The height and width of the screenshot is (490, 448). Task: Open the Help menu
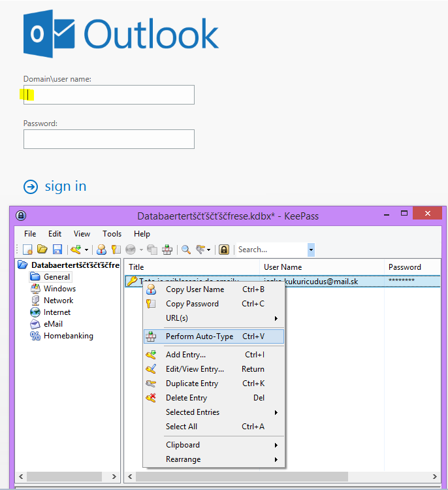(x=142, y=234)
